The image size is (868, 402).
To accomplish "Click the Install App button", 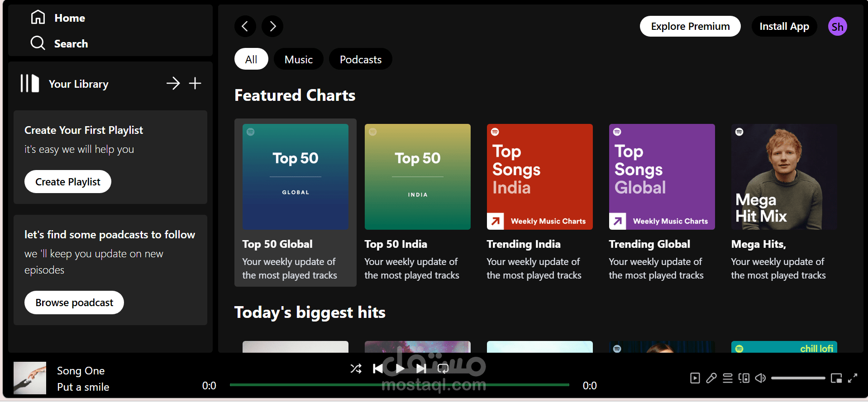I will pyautogui.click(x=784, y=26).
